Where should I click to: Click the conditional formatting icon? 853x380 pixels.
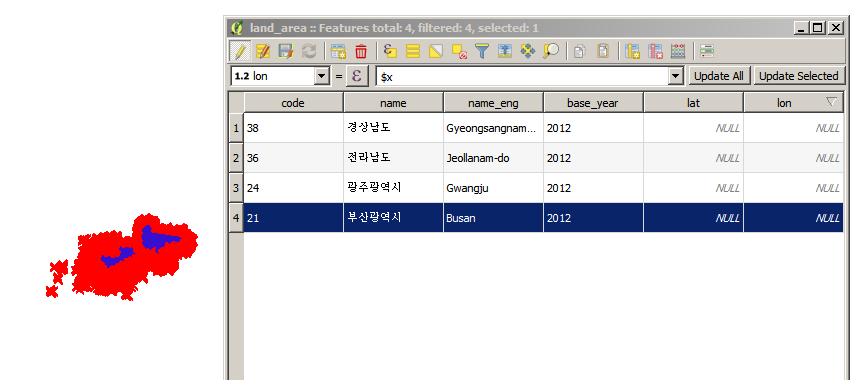[707, 51]
